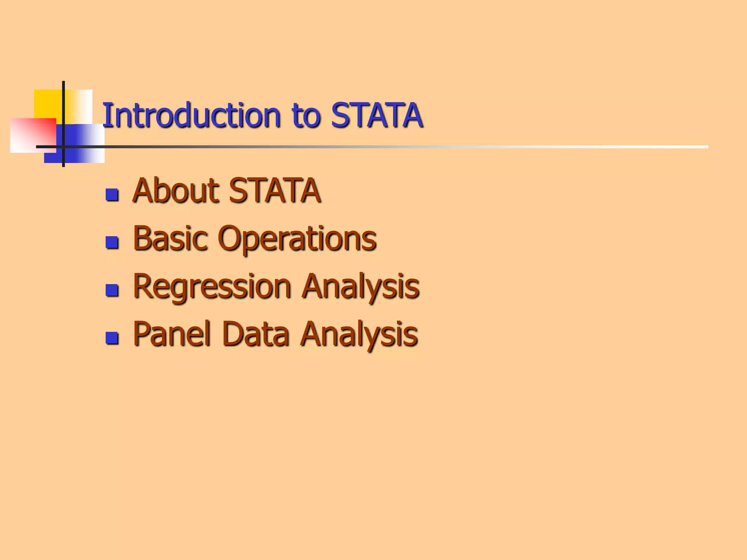Pick the bullet square before "Panel Data Analysis"
Image resolution: width=747 pixels, height=560 pixels.
coord(112,338)
